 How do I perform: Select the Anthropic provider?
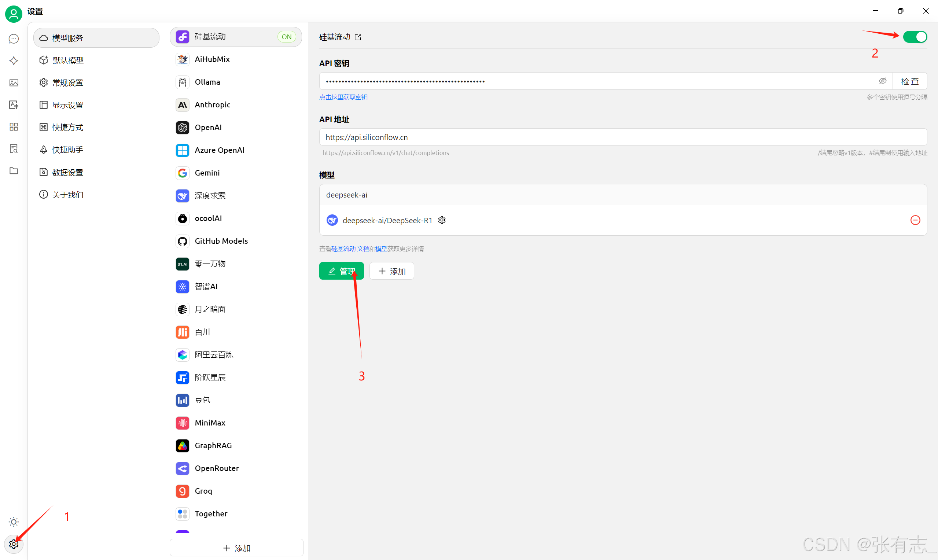(x=212, y=104)
